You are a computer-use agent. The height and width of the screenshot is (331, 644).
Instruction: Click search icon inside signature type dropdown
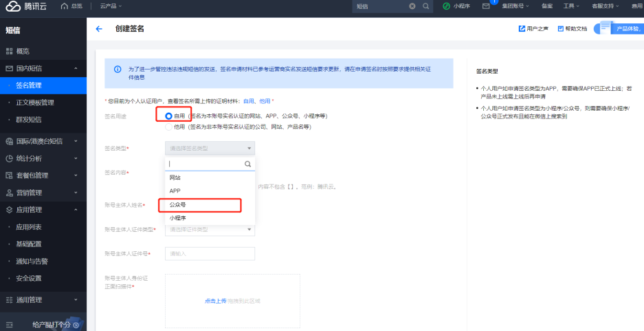coord(247,164)
